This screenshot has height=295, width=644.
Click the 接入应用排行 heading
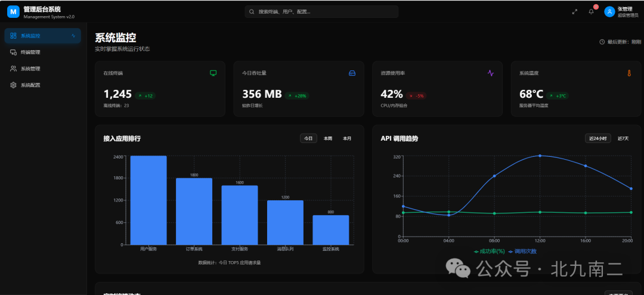[x=122, y=139]
